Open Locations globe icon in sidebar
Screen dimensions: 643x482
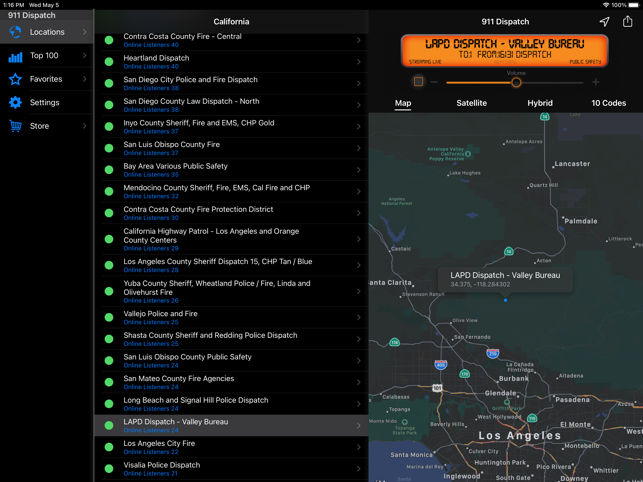click(15, 32)
